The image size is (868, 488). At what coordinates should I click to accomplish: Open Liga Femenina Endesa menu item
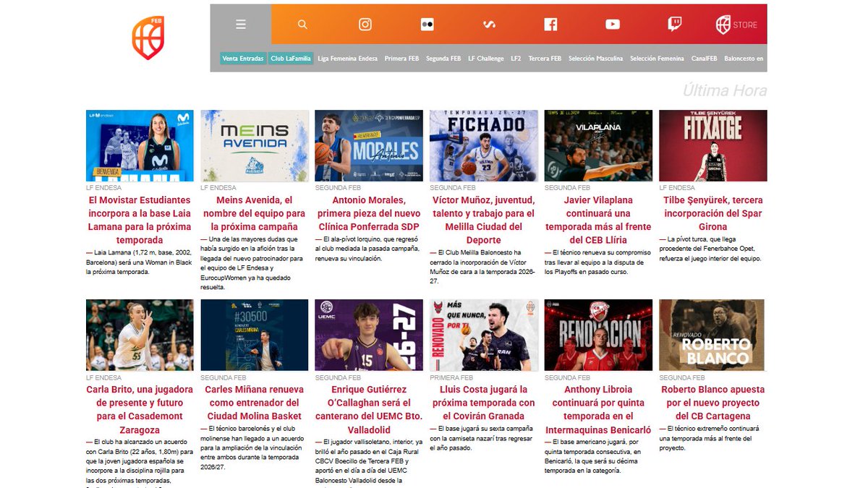347,59
